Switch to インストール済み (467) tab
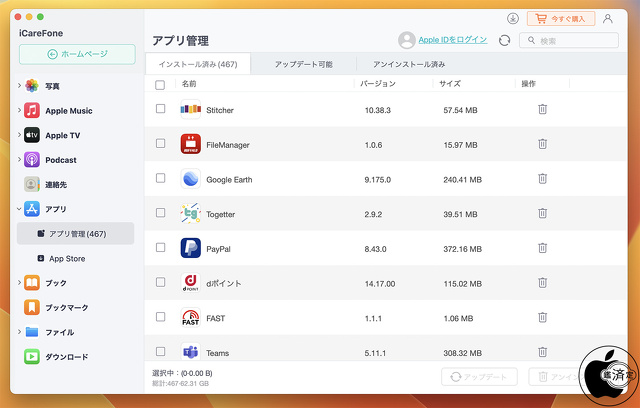Image resolution: width=640 pixels, height=408 pixels. [x=198, y=64]
